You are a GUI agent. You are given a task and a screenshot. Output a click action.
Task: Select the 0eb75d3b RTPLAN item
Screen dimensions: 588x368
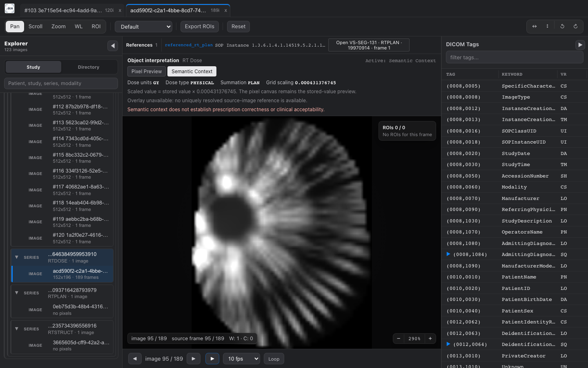coord(62,310)
